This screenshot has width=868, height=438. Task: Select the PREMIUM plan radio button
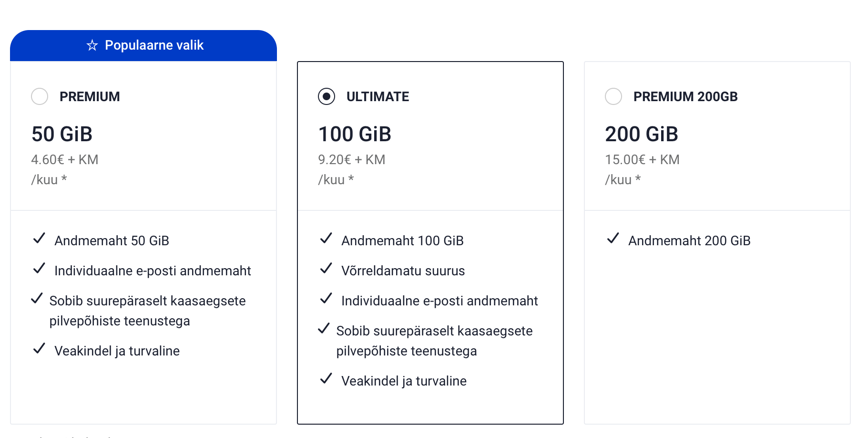tap(40, 96)
